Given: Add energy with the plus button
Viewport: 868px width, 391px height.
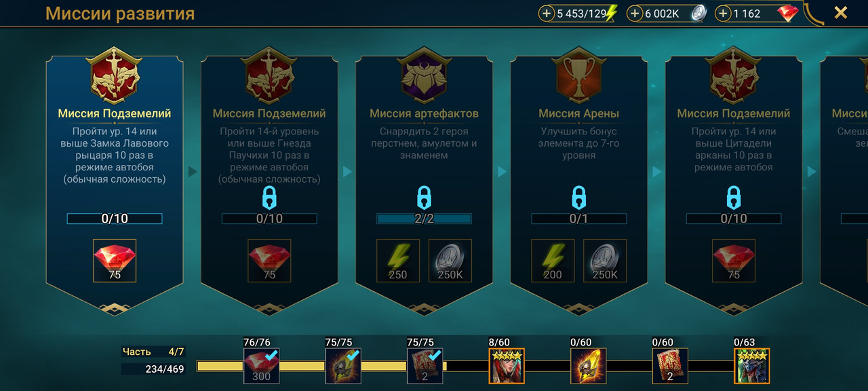Looking at the screenshot, I should [x=547, y=13].
